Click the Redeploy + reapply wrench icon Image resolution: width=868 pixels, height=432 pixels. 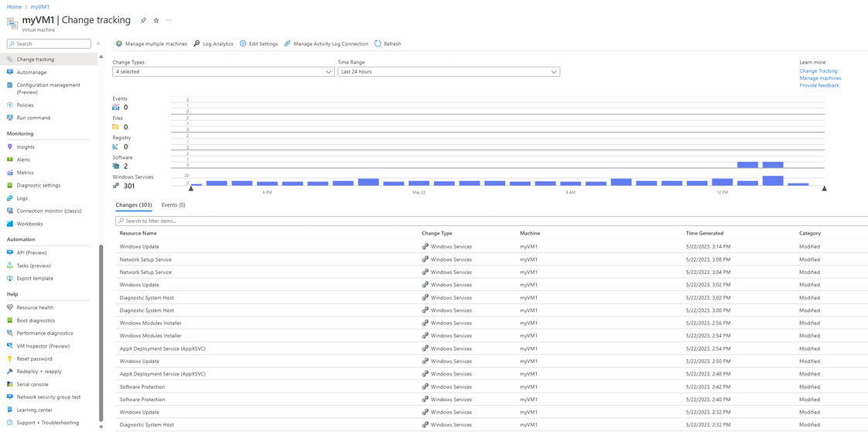click(10, 371)
